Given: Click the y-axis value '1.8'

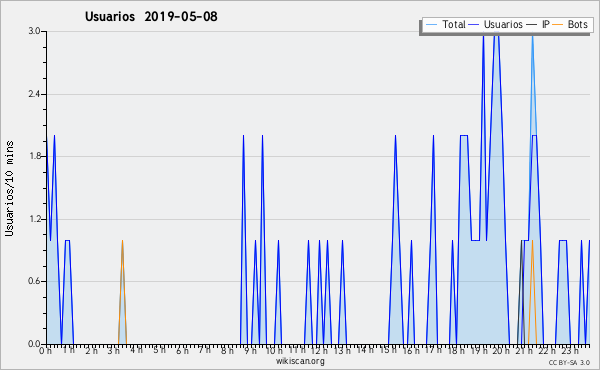Looking at the screenshot, I should coord(34,156).
